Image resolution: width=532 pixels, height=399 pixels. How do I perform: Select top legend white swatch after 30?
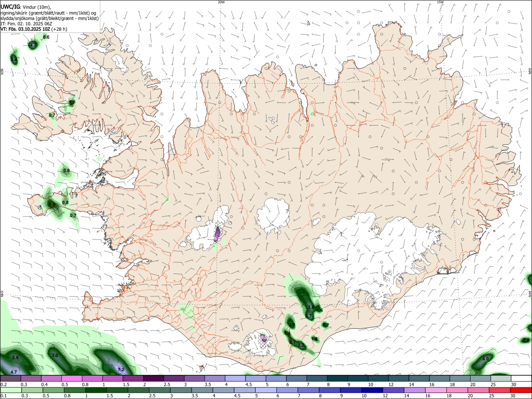pos(521,378)
